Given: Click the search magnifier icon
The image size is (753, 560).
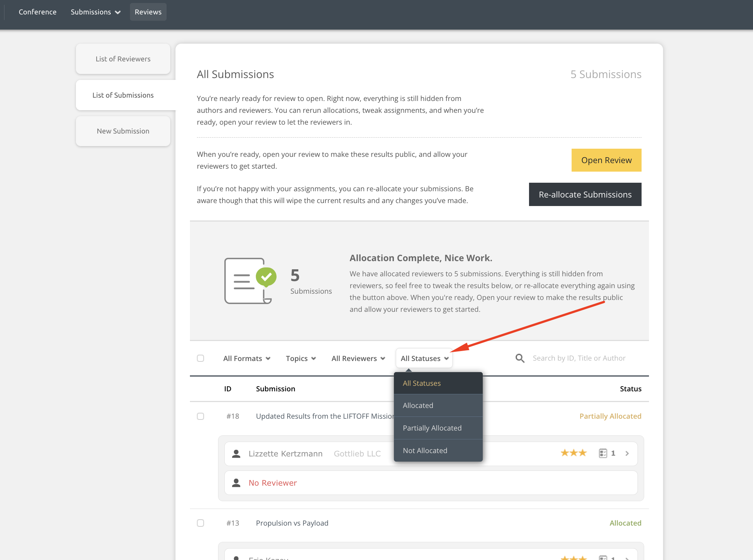Looking at the screenshot, I should coord(520,358).
